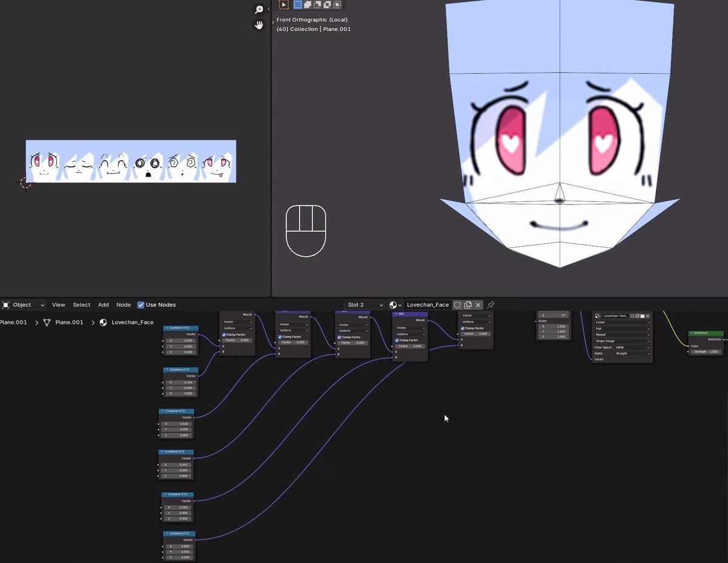Click the fake user shield icon

[x=457, y=305]
